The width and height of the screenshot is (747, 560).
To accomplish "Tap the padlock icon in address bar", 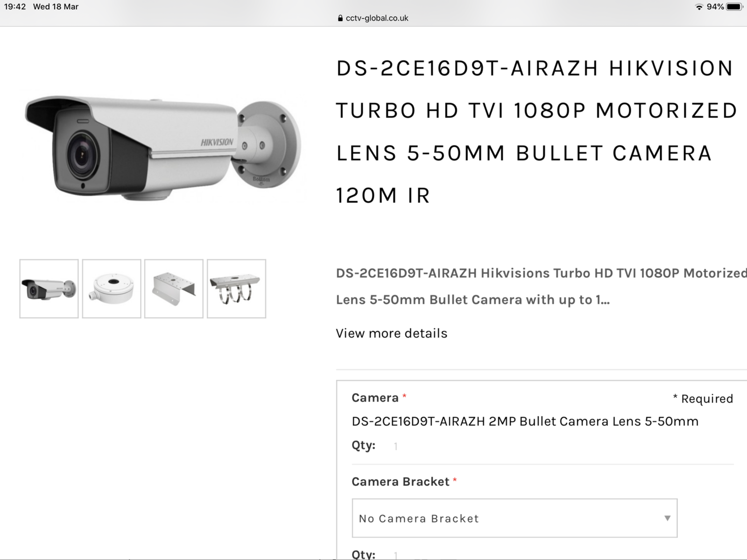I will [x=340, y=18].
